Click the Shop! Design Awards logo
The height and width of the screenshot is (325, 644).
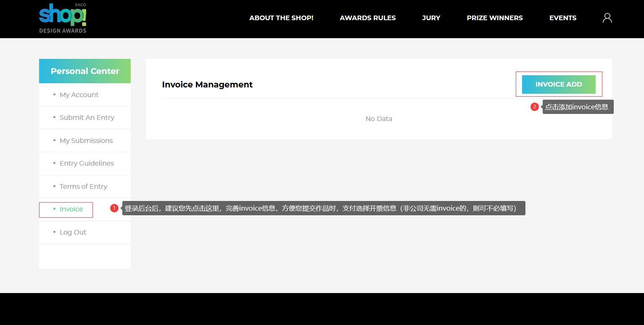(63, 18)
